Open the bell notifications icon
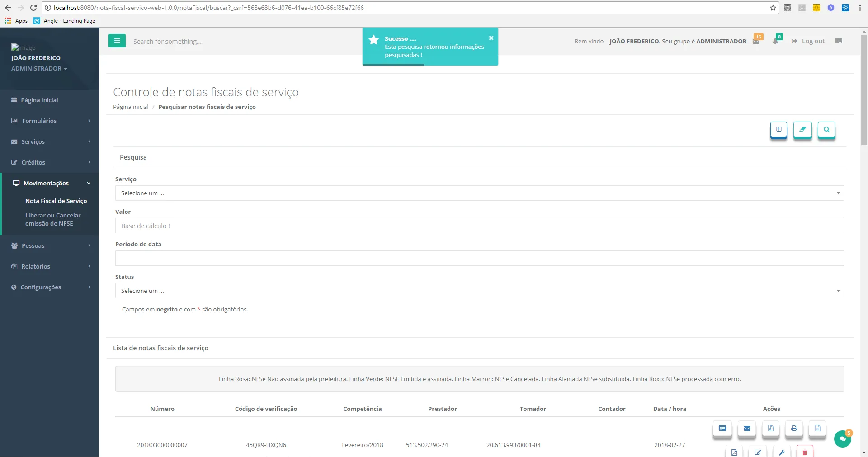Image resolution: width=868 pixels, height=457 pixels. [x=776, y=41]
